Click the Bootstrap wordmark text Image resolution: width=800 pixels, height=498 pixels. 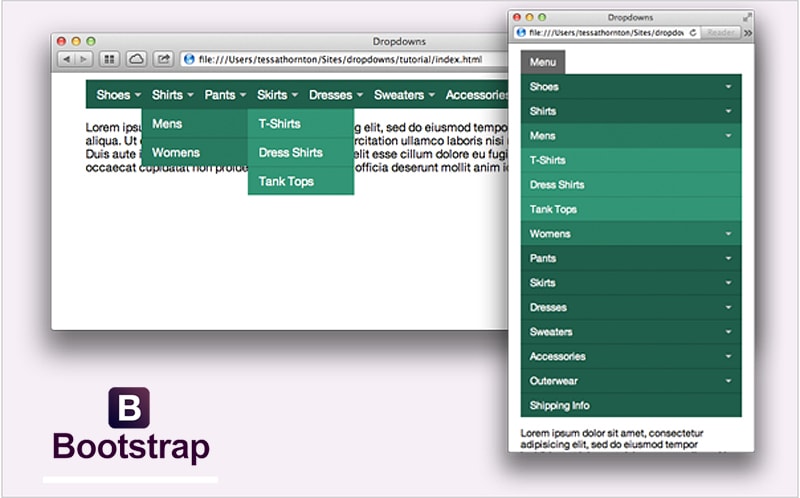click(x=131, y=447)
